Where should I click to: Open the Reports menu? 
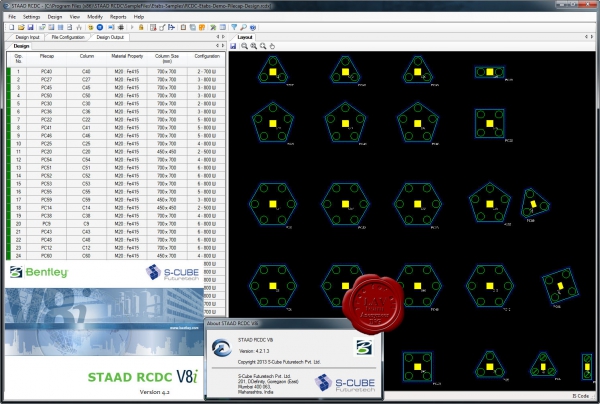point(118,17)
